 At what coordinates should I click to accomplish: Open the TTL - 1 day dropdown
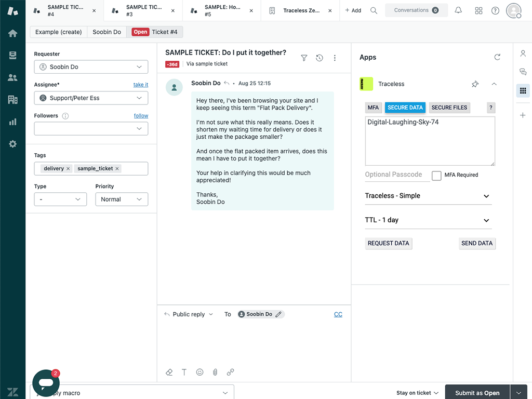[x=428, y=220]
